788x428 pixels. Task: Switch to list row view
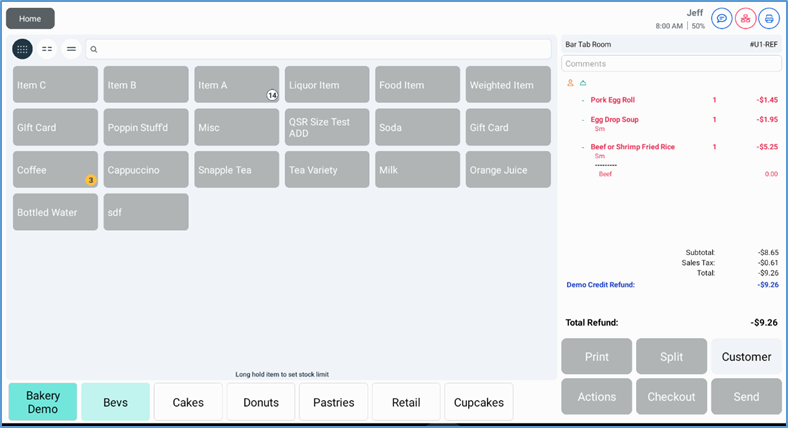pos(71,48)
